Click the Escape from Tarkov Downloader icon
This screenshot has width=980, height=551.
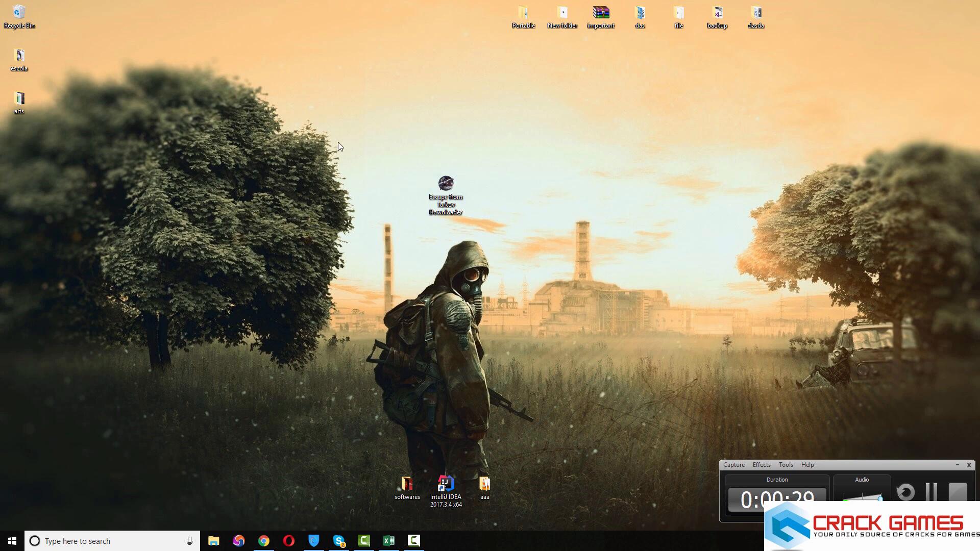(446, 184)
